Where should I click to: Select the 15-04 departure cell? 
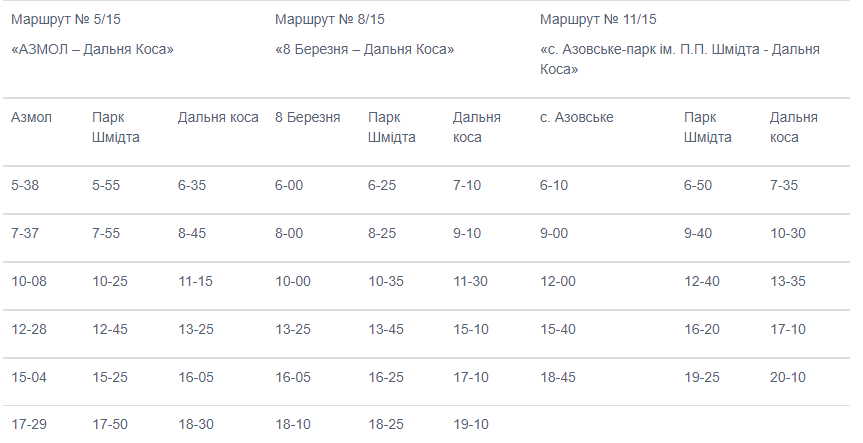[x=29, y=377]
